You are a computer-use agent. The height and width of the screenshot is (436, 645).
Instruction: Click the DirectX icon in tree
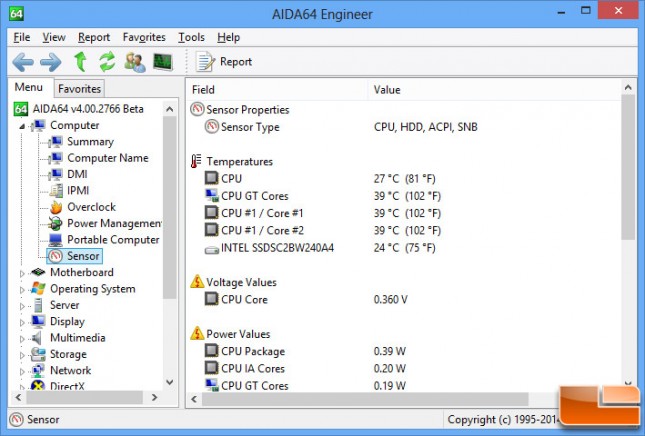click(38, 385)
